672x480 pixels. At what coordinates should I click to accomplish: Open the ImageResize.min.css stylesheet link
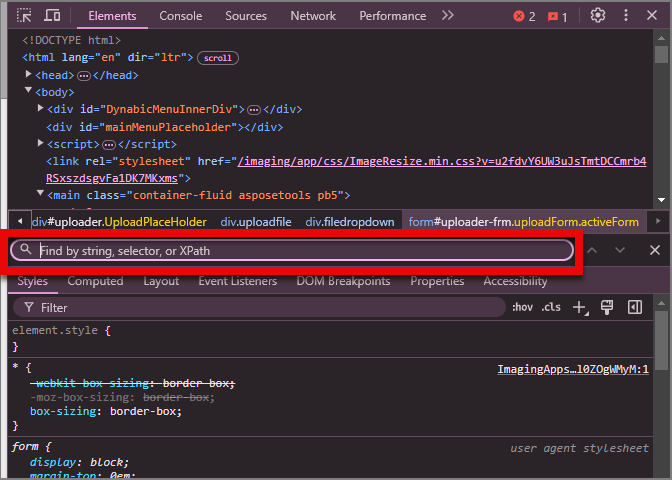(x=346, y=169)
